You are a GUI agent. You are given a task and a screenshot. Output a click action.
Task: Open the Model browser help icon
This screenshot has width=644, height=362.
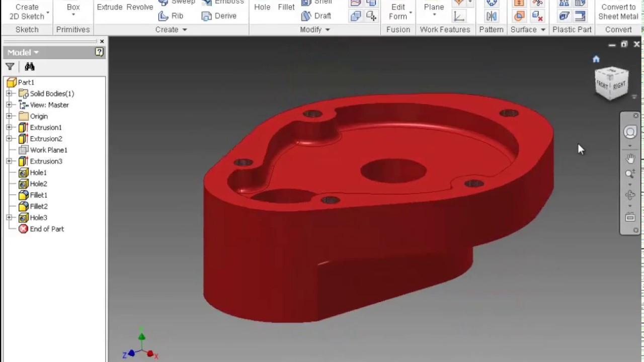pyautogui.click(x=99, y=52)
